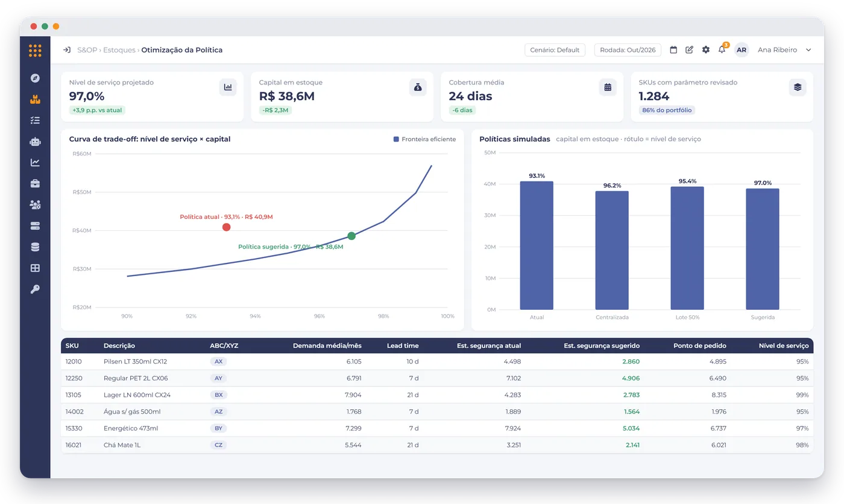Open the compass explore icon in sidebar
Viewport: 844px width, 504px height.
(x=35, y=78)
